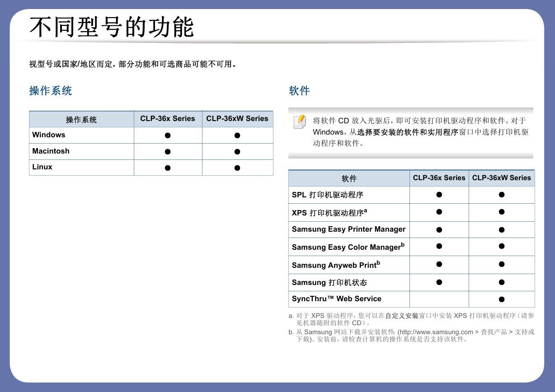Click the superscript a after XPS 打印机驱动程序
The width and height of the screenshot is (555, 392).
point(366,210)
